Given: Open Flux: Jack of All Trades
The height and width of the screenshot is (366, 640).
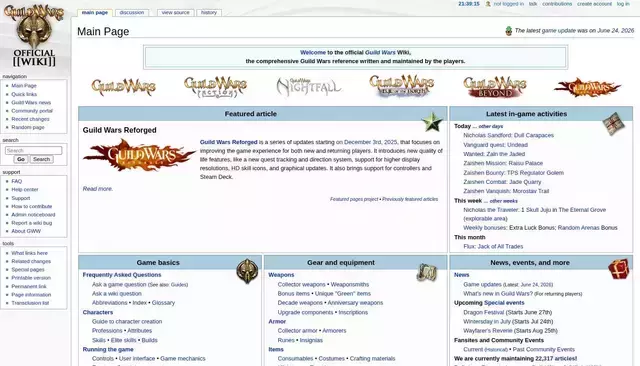Looking at the screenshot, I should (x=493, y=246).
